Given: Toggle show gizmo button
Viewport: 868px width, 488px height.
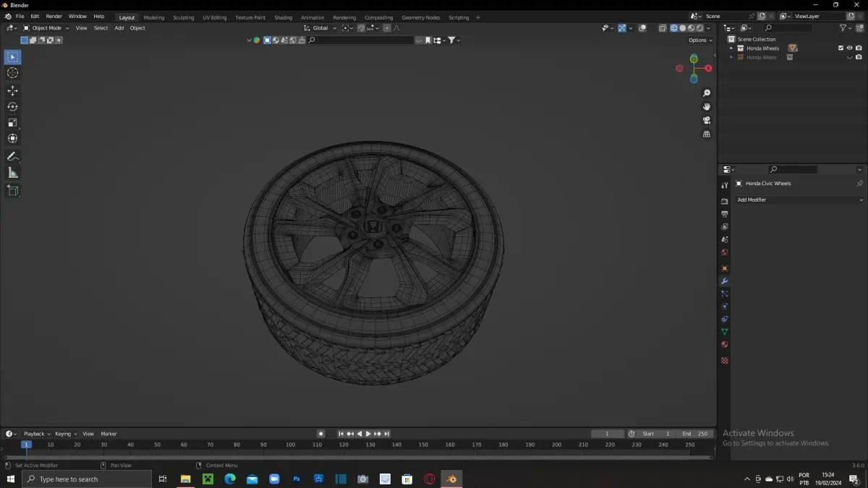Looking at the screenshot, I should (621, 28).
